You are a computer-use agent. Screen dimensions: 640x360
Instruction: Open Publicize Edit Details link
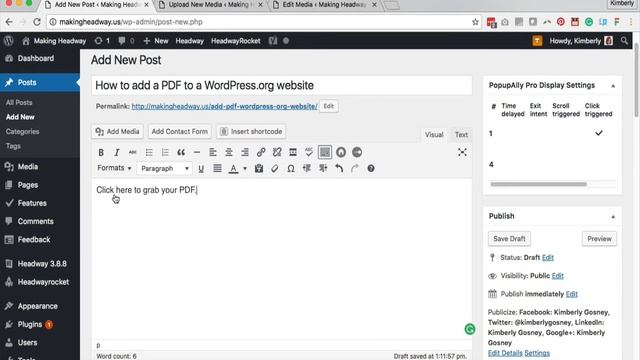pyautogui.click(x=505, y=353)
